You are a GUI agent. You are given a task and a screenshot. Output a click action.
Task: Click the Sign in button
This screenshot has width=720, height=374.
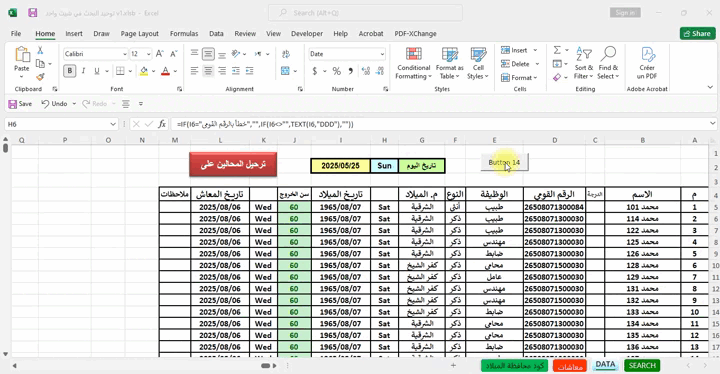625,13
